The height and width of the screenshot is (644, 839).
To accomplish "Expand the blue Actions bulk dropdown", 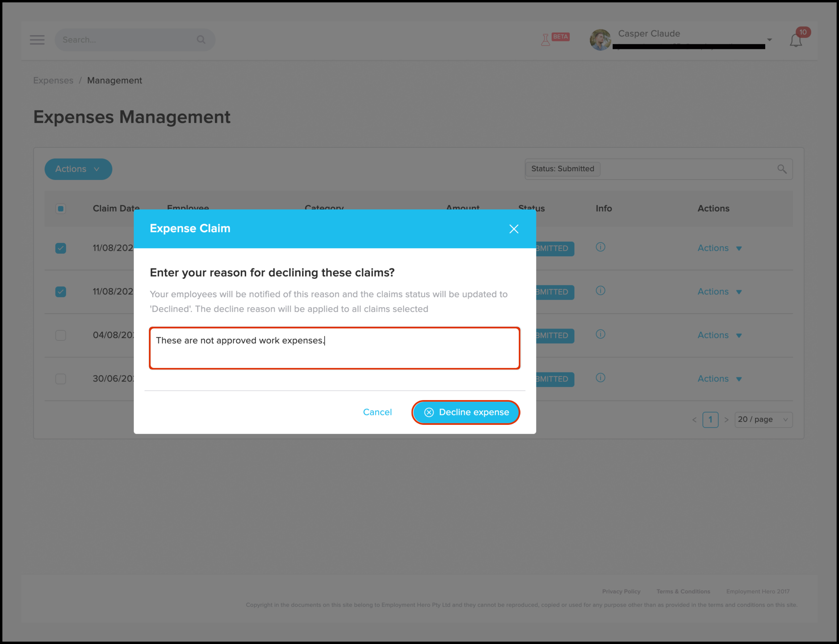I will (x=78, y=169).
